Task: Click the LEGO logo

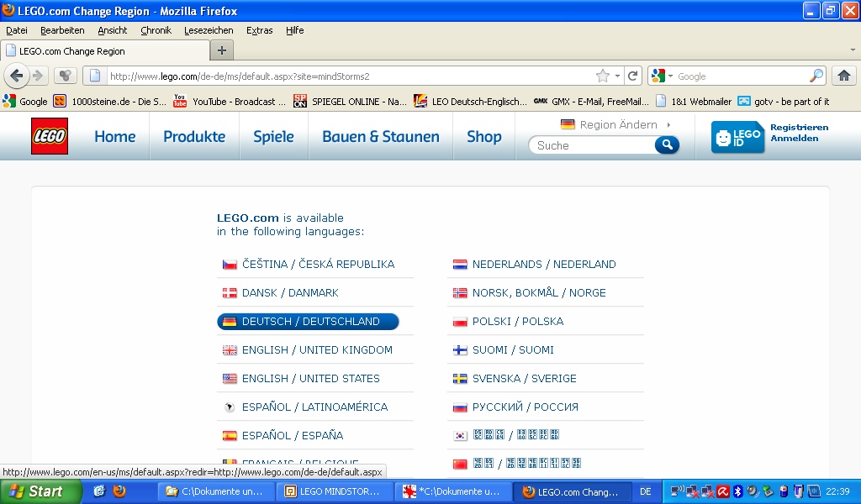Action: click(50, 136)
